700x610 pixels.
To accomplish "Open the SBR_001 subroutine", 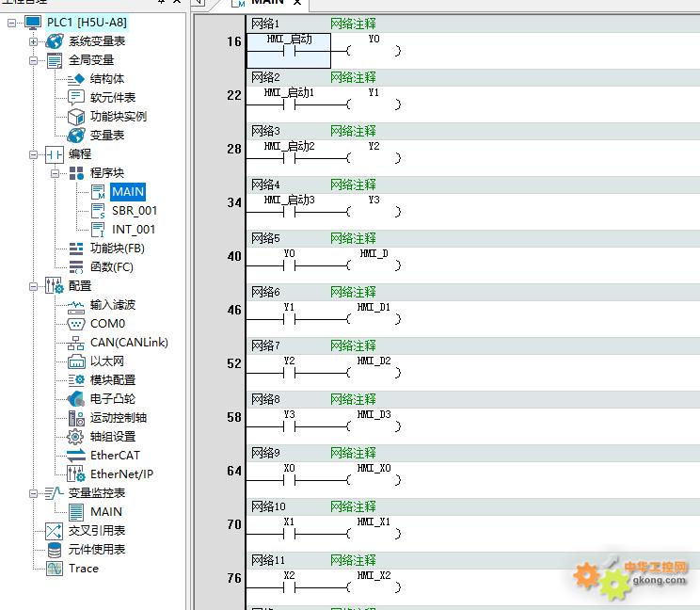I will click(x=134, y=211).
